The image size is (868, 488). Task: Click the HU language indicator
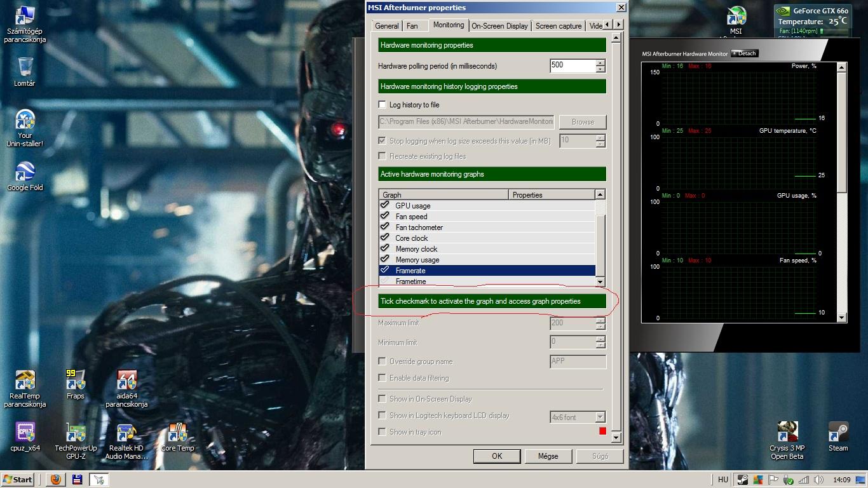(x=723, y=480)
